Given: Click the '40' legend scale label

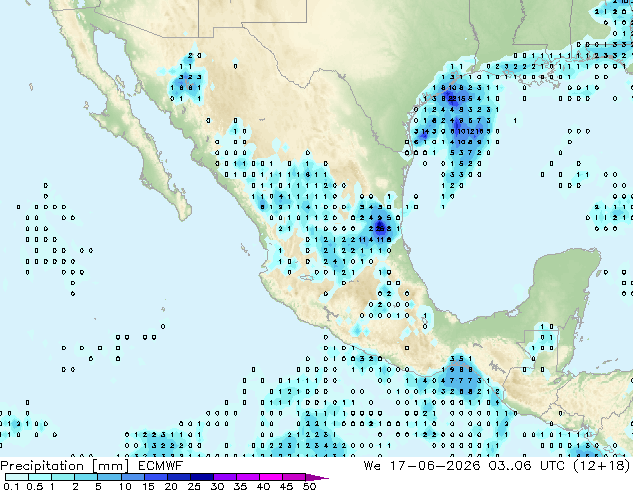Looking at the screenshot, I should tap(263, 486).
